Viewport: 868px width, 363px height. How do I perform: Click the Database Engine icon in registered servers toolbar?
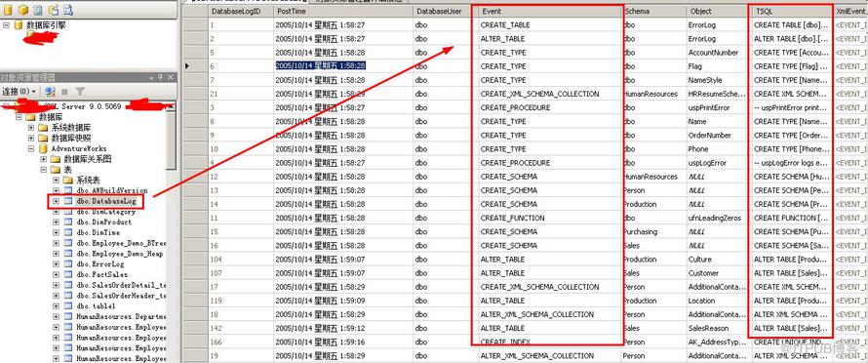pos(9,10)
